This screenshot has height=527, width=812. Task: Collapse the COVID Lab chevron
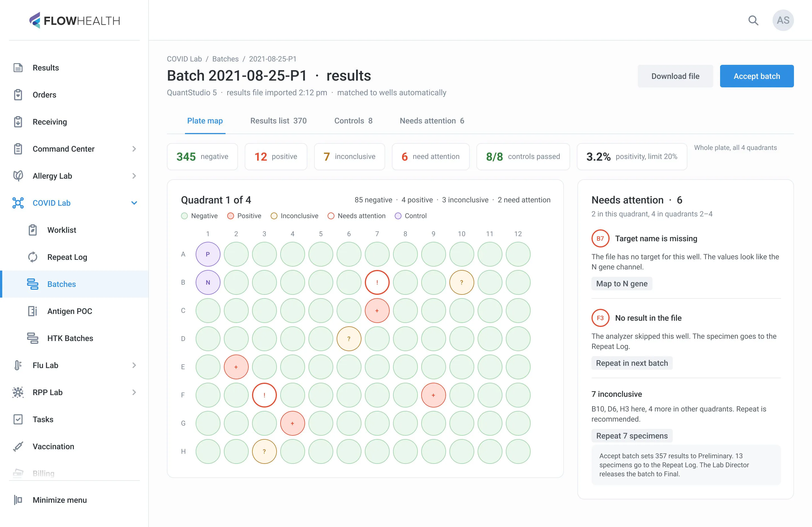[134, 203]
